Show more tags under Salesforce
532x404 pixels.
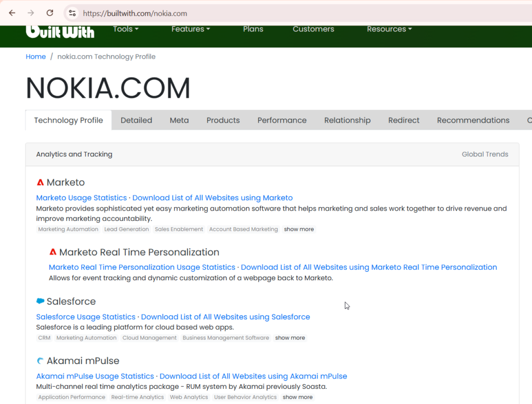click(x=290, y=338)
